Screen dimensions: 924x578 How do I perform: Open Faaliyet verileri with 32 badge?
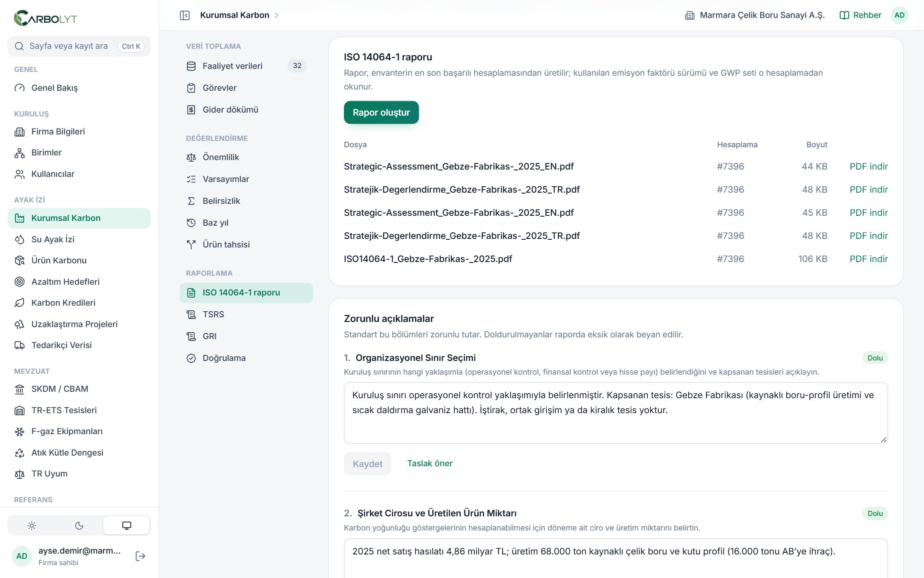246,66
